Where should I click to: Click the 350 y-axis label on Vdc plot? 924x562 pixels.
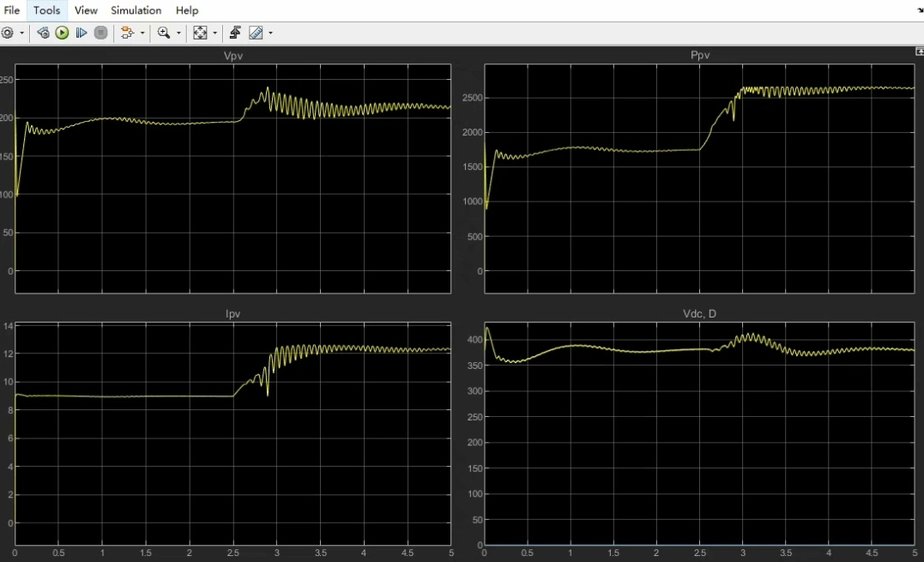(475, 366)
